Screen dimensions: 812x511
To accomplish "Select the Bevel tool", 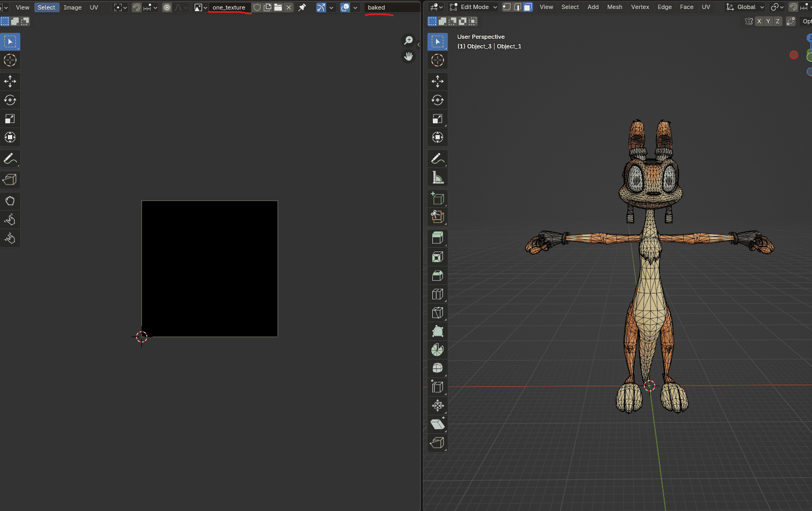I will (438, 275).
